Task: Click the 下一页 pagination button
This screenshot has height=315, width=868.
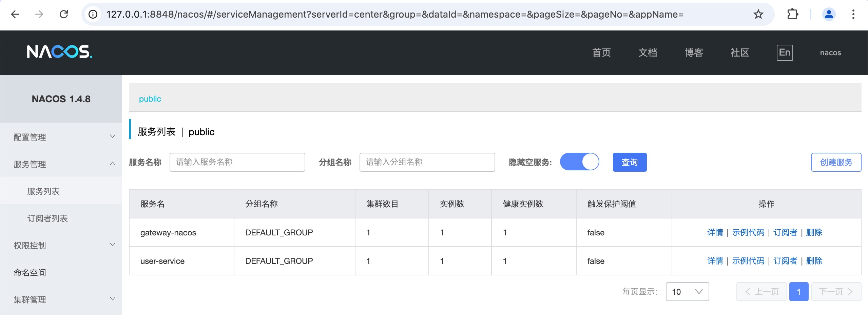Action: 836,292
